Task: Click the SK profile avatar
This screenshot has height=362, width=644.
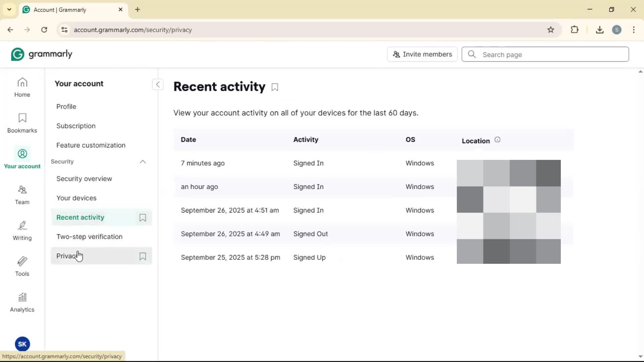Action: tap(22, 344)
